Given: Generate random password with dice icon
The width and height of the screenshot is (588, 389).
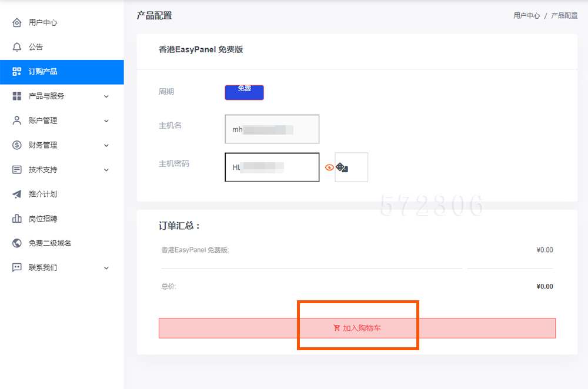Looking at the screenshot, I should (x=342, y=167).
